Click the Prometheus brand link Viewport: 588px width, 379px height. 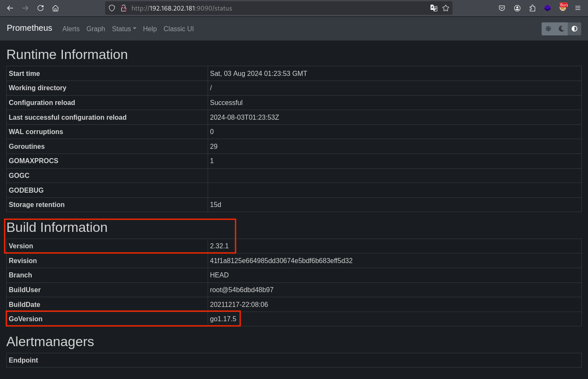pos(30,28)
